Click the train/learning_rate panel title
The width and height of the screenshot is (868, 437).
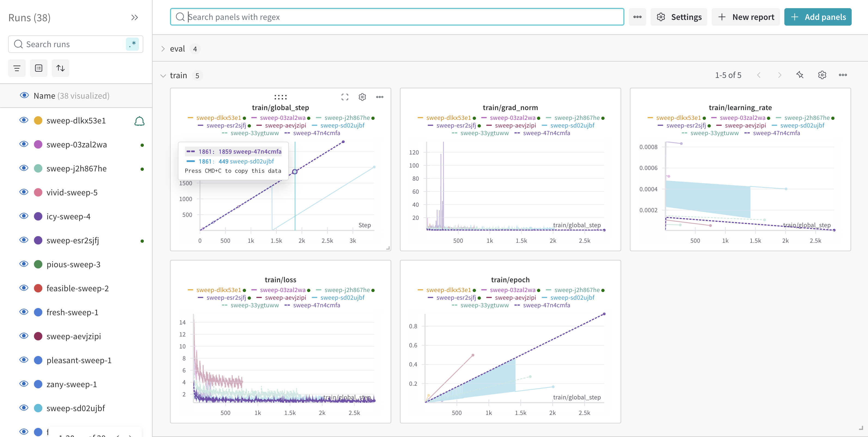click(x=740, y=108)
